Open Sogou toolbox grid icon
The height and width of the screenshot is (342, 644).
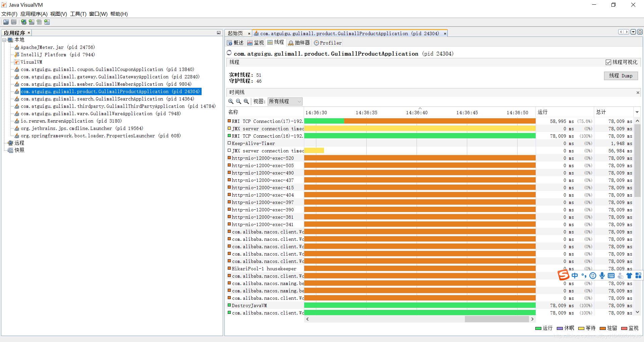638,275
